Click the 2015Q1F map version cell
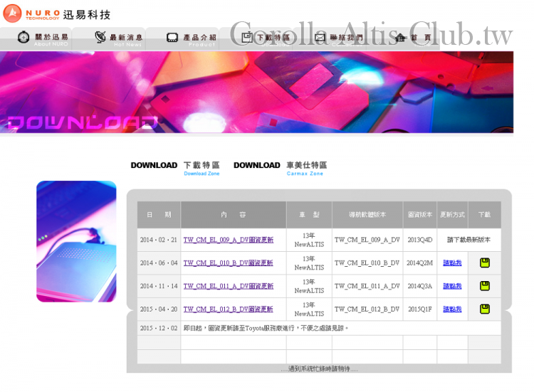The image size is (534, 392). [420, 309]
